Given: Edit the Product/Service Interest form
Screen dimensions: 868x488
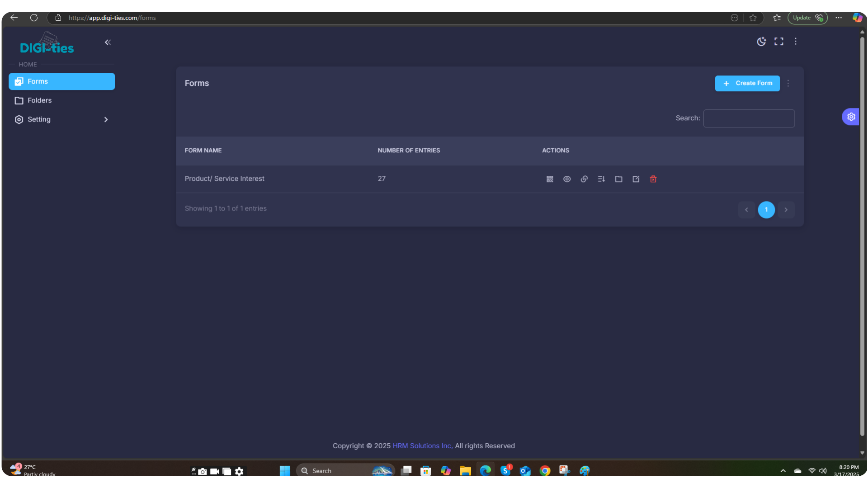Looking at the screenshot, I should point(636,179).
